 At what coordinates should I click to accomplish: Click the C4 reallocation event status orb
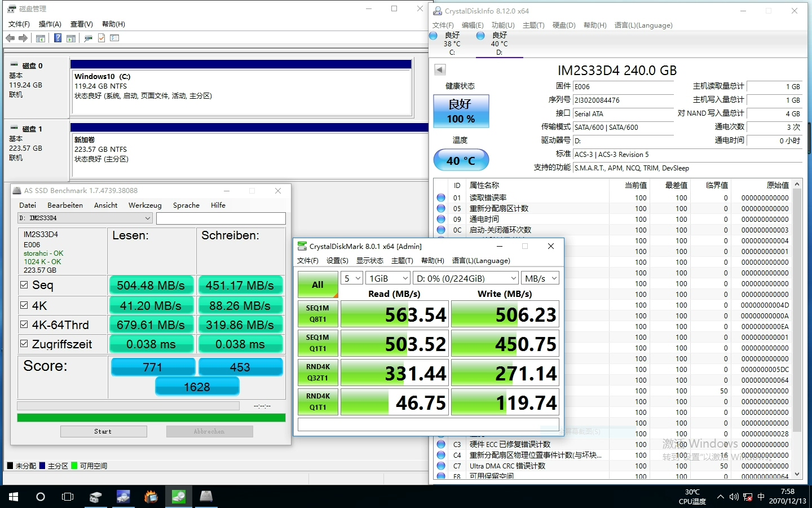click(441, 455)
